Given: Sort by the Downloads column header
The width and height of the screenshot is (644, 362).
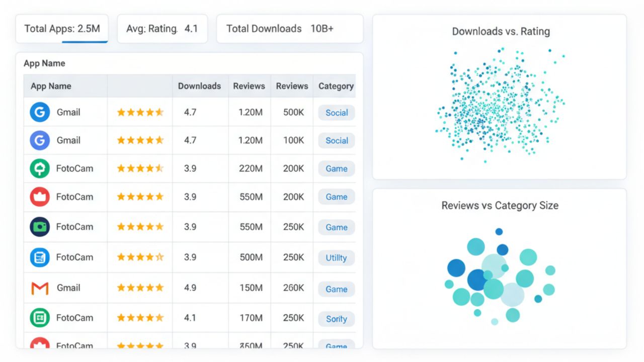Looking at the screenshot, I should (x=199, y=86).
